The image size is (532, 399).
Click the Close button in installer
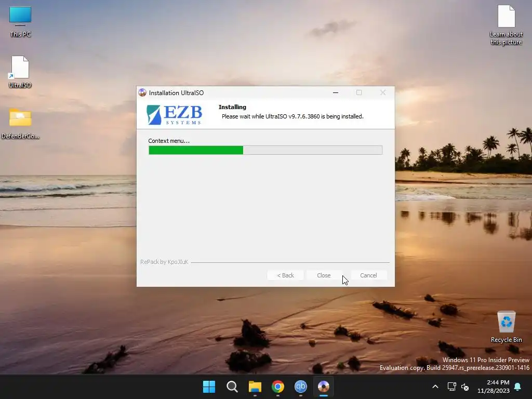324,275
